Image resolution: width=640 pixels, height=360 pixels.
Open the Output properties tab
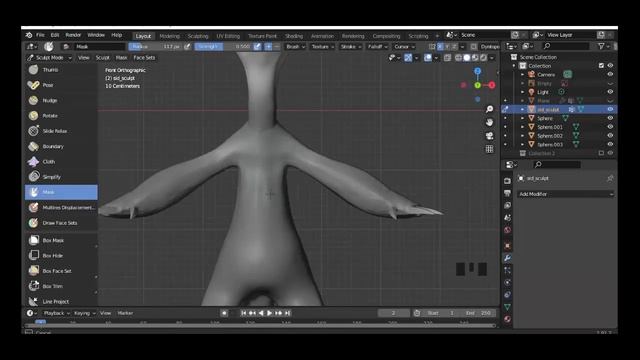[x=507, y=193]
